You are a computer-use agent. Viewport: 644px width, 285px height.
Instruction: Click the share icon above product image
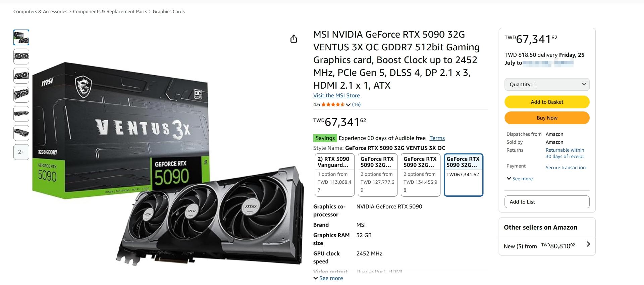(293, 39)
